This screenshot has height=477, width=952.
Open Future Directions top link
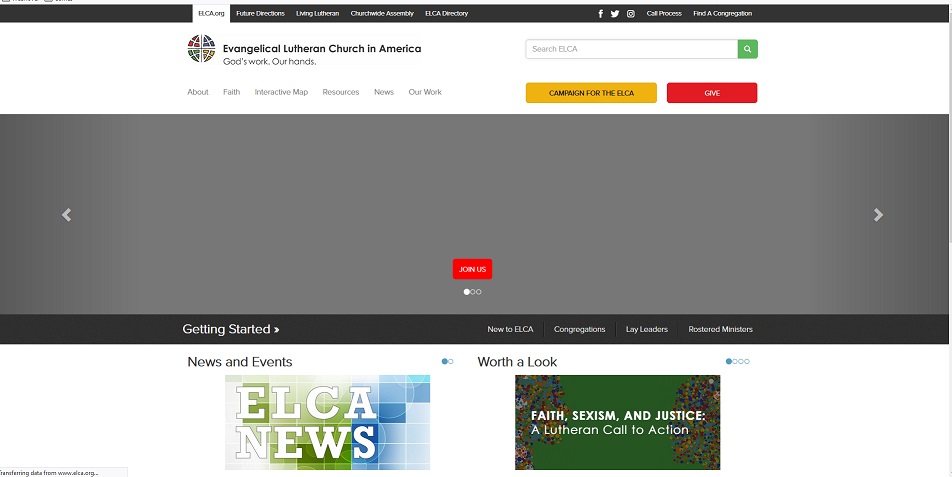click(260, 13)
